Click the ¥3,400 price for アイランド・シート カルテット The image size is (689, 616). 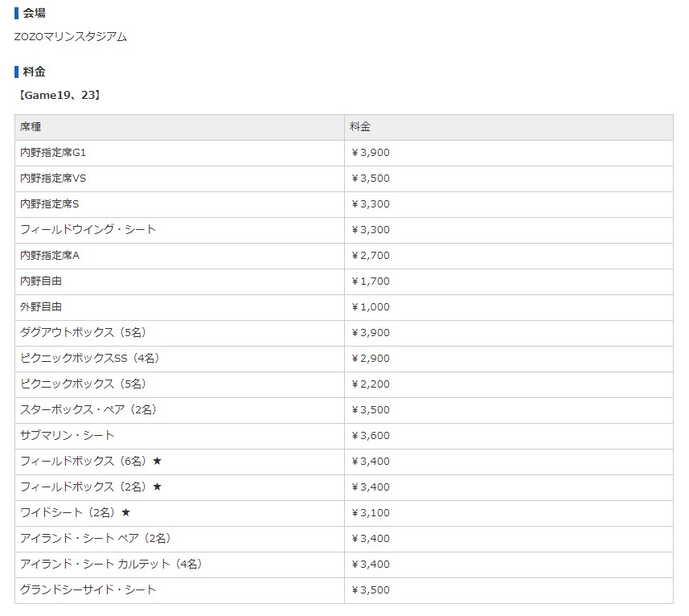(370, 565)
